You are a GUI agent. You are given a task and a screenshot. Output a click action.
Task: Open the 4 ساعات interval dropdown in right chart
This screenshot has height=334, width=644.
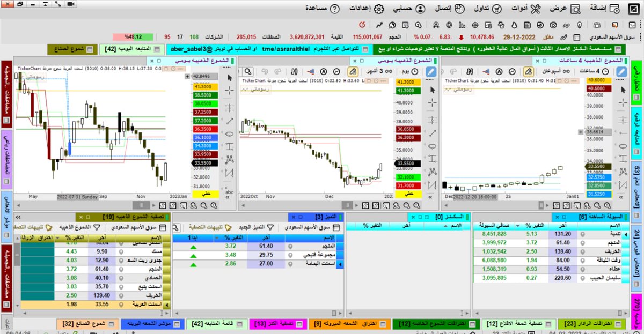tap(595, 71)
